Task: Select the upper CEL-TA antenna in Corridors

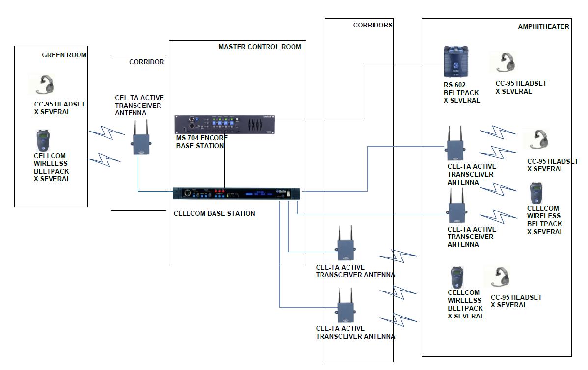Action: [346, 242]
